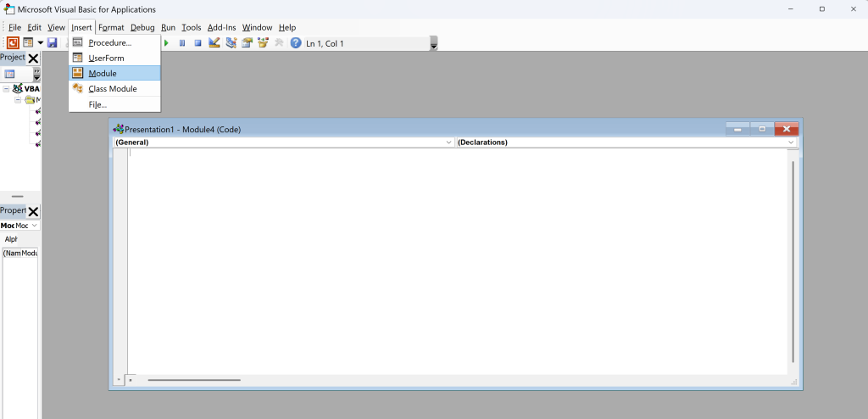
Task: Close the Project explorer pane
Action: (33, 59)
